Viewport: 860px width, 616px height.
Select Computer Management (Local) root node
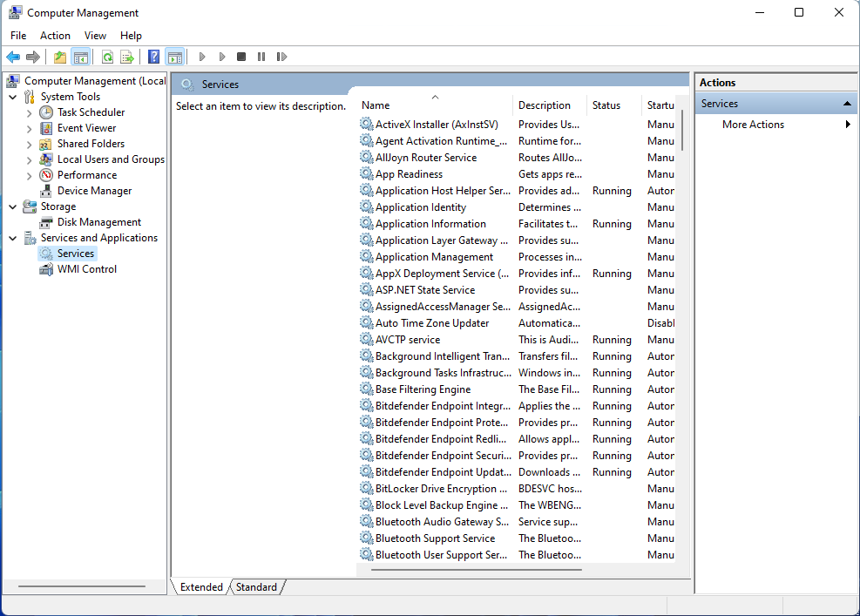click(94, 81)
